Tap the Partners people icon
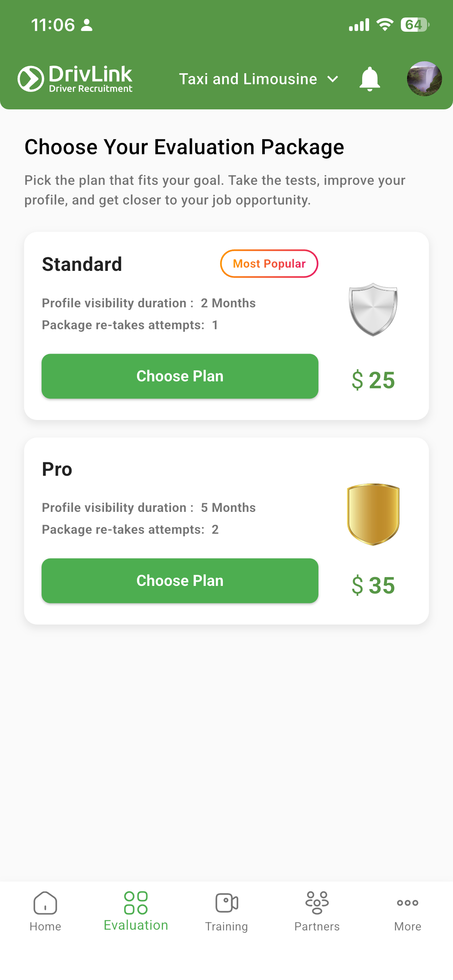The width and height of the screenshot is (453, 980). (317, 902)
